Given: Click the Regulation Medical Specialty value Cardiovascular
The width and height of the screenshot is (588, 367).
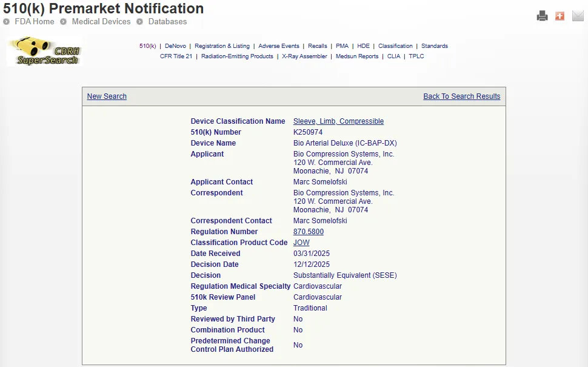Looking at the screenshot, I should click(318, 286).
